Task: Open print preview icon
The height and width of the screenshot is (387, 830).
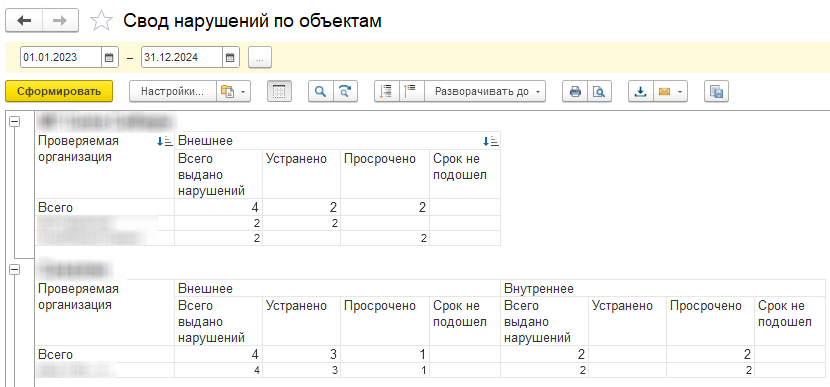Action: point(599,91)
